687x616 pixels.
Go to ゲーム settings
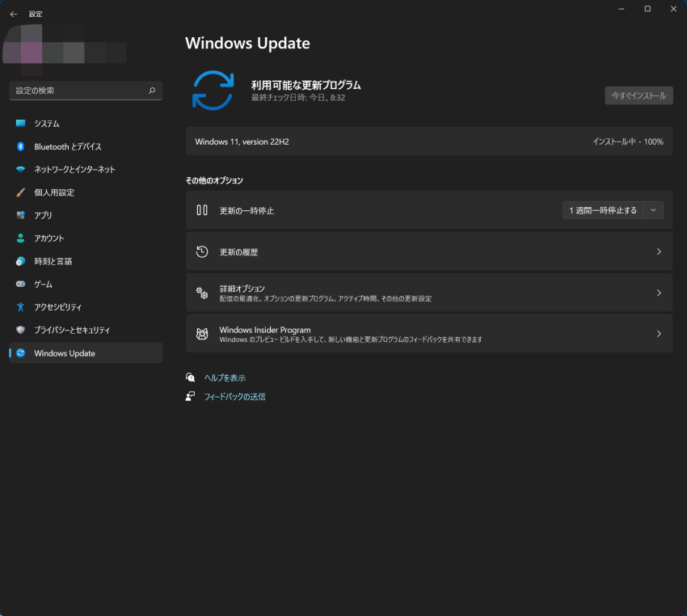coord(86,284)
